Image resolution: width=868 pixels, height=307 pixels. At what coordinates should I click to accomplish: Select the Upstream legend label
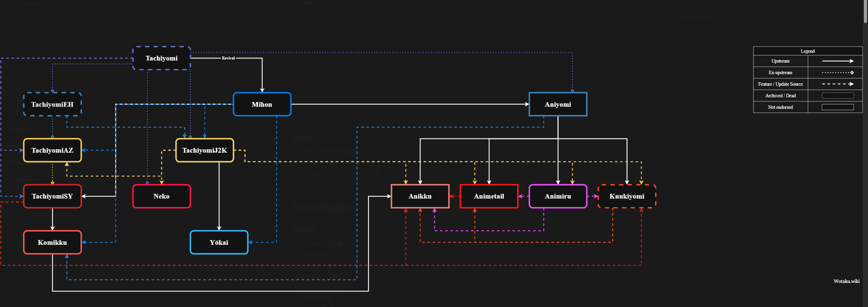780,61
